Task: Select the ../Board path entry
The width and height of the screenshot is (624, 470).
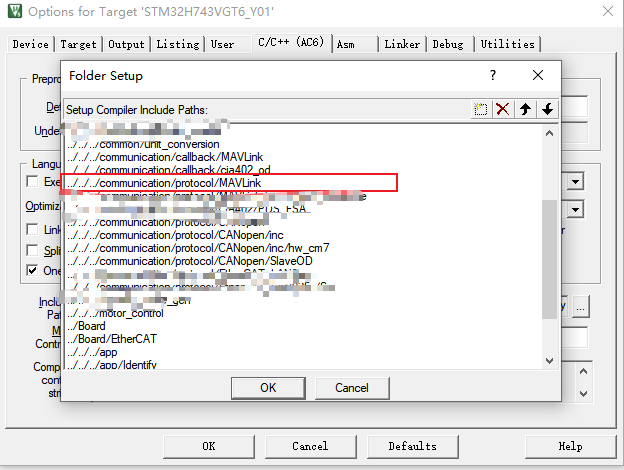Action: pos(86,326)
